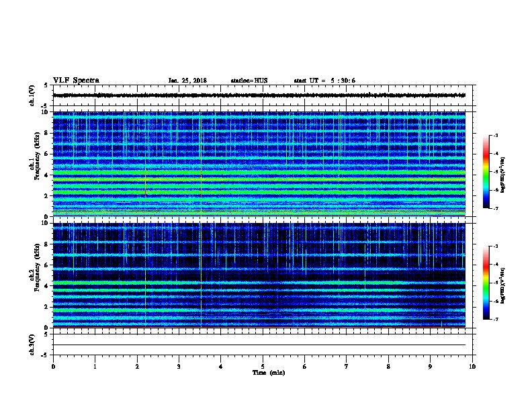Click the "-7" label on ch.2 colorbar
Image resolution: width=532 pixels, height=411 pixels.
tap(495, 319)
